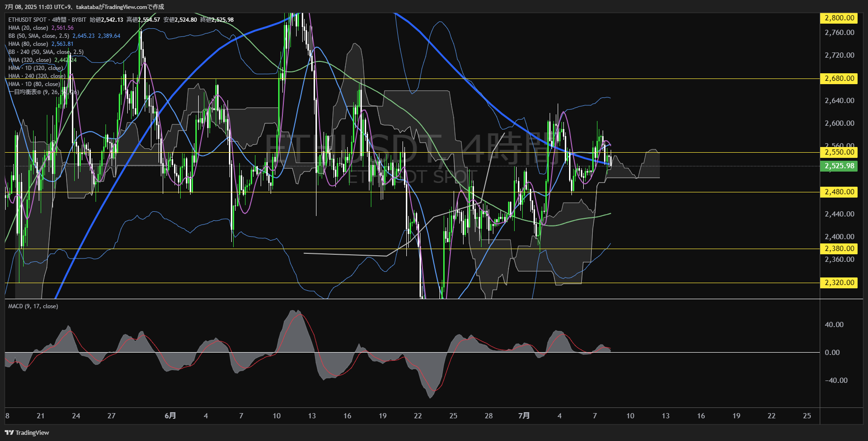Click the 21 date on time axis
Image resolution: width=868 pixels, height=441 pixels.
41,416
